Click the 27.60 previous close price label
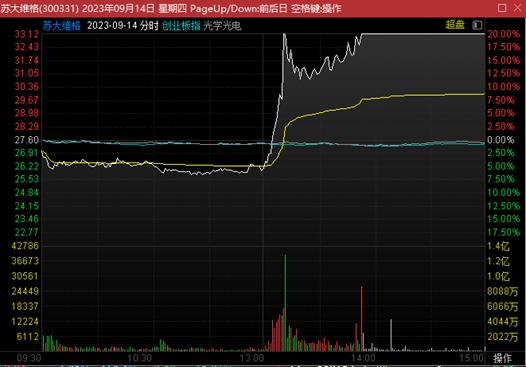 27,140
